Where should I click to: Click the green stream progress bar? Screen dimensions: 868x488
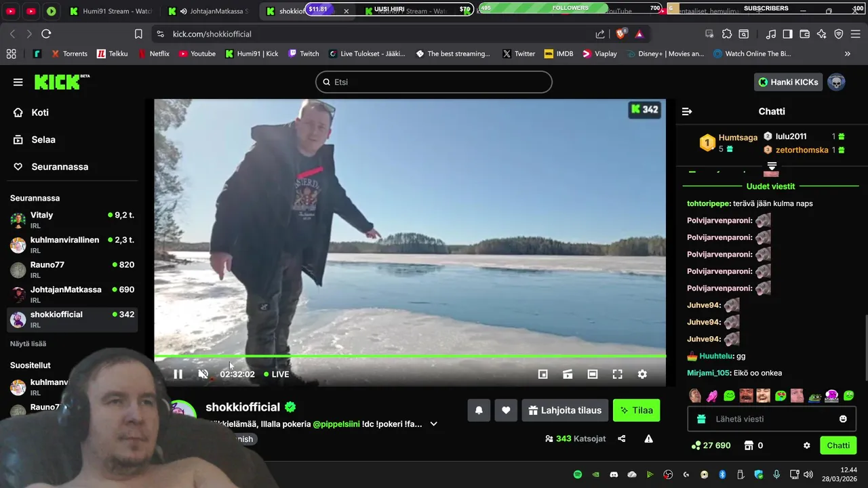click(x=410, y=356)
